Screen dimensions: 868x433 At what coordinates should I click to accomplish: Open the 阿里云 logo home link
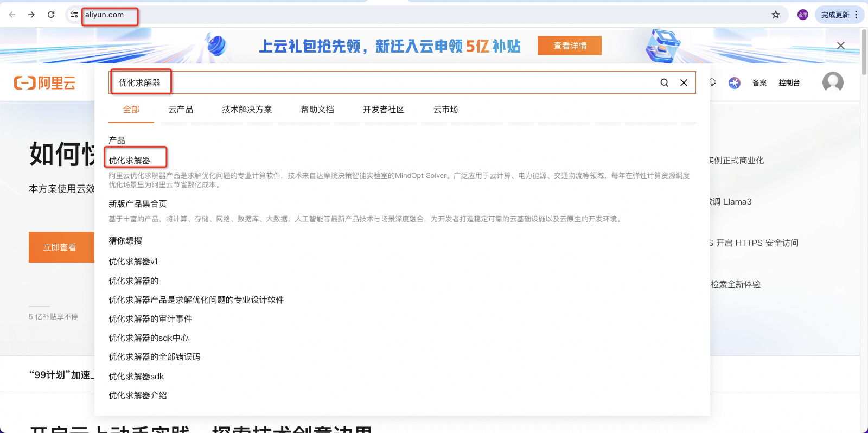(44, 82)
